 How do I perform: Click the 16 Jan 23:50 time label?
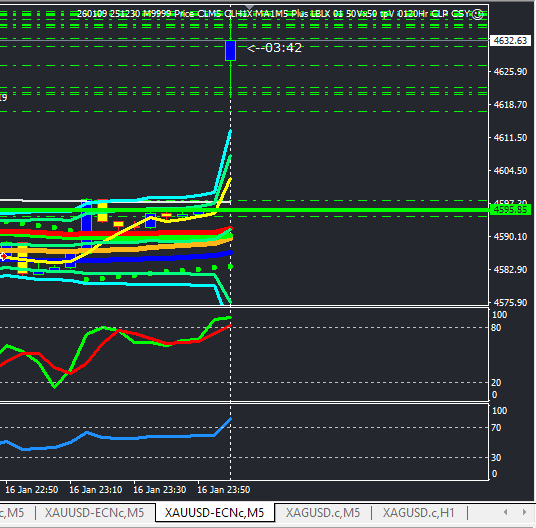tap(224, 490)
